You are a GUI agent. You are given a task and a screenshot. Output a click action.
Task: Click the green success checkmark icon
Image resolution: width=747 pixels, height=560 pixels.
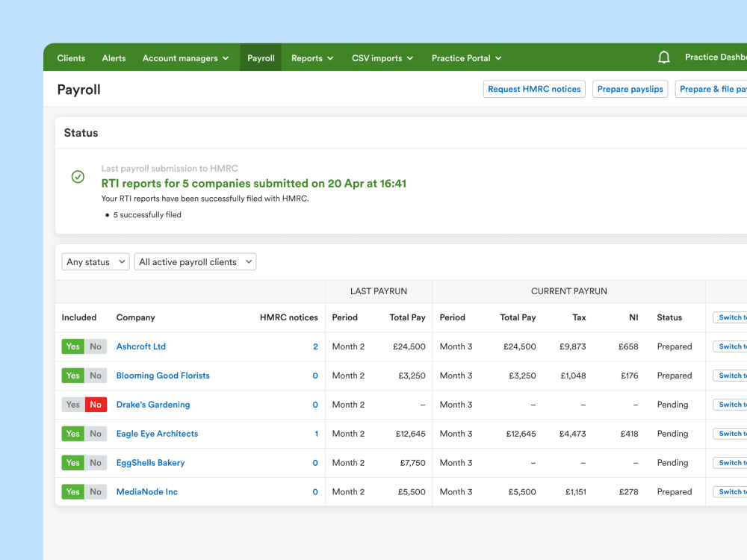coord(78,177)
